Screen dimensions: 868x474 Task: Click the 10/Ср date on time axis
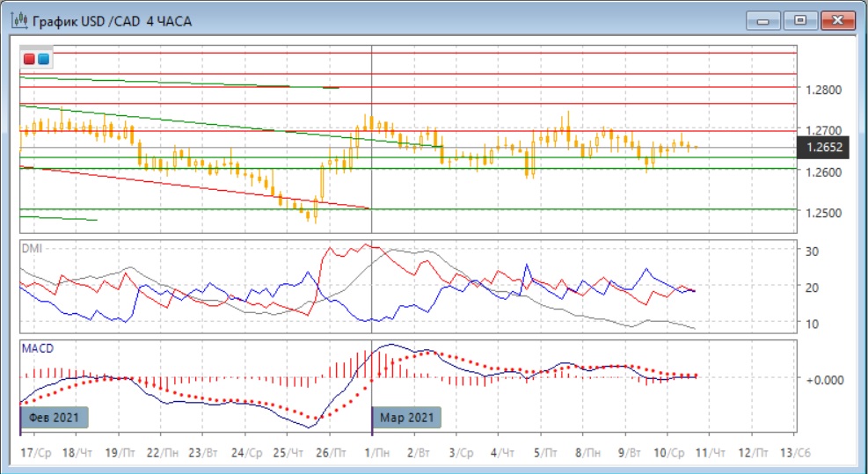pos(671,451)
